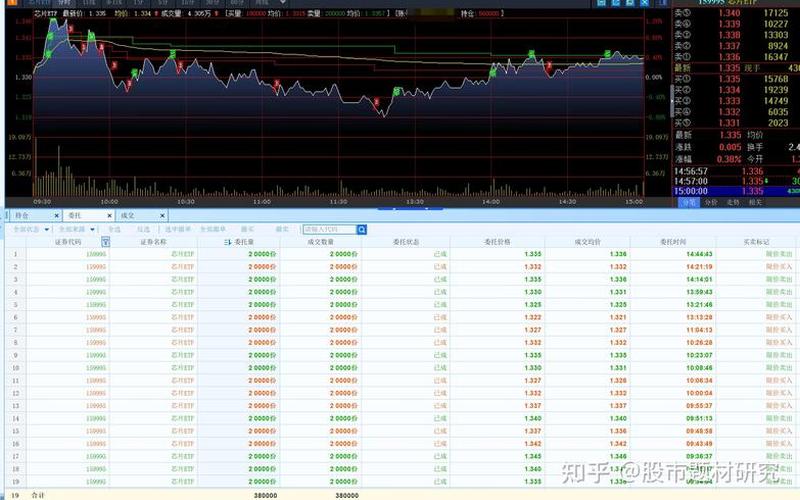Select order row with time 14:21:19
Screen dimensions: 800x500
[402, 267]
